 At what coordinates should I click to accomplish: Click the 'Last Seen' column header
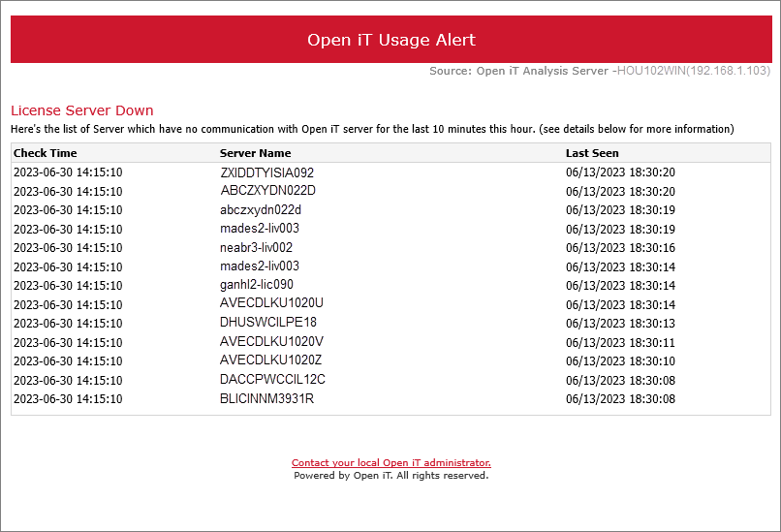pos(592,153)
